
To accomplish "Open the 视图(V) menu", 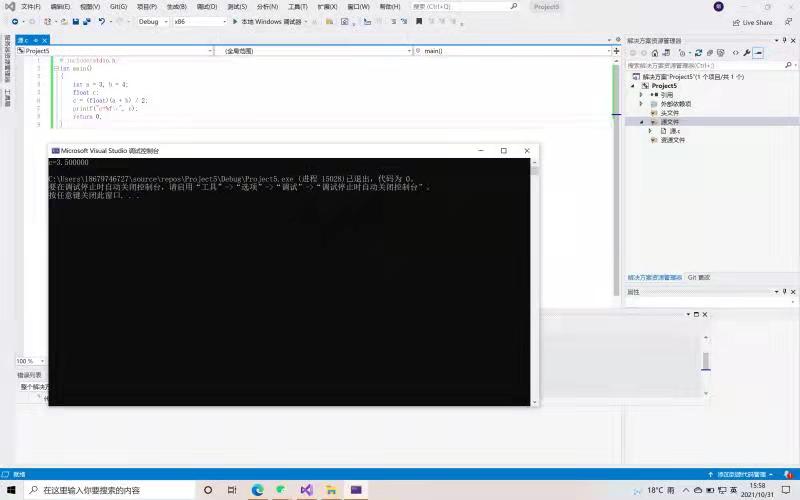I will click(x=90, y=7).
